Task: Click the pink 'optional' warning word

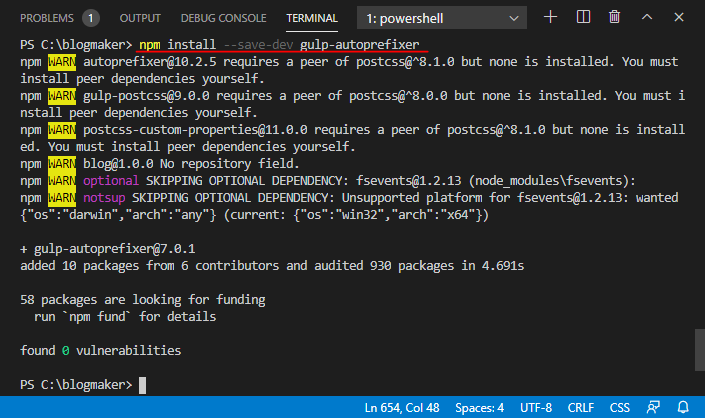Action: pyautogui.click(x=111, y=181)
